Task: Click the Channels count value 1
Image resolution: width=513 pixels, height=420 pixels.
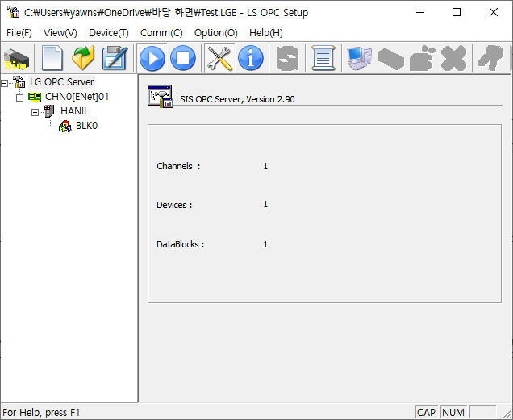Action: (x=265, y=166)
